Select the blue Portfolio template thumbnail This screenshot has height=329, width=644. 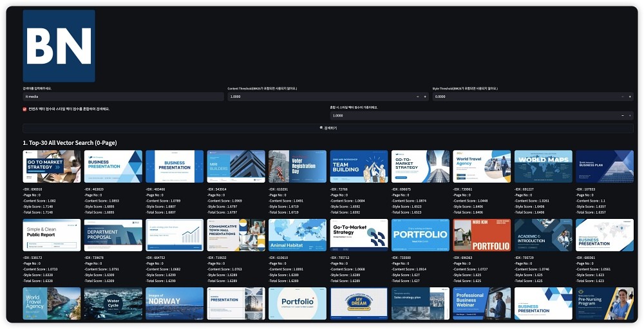(420, 235)
